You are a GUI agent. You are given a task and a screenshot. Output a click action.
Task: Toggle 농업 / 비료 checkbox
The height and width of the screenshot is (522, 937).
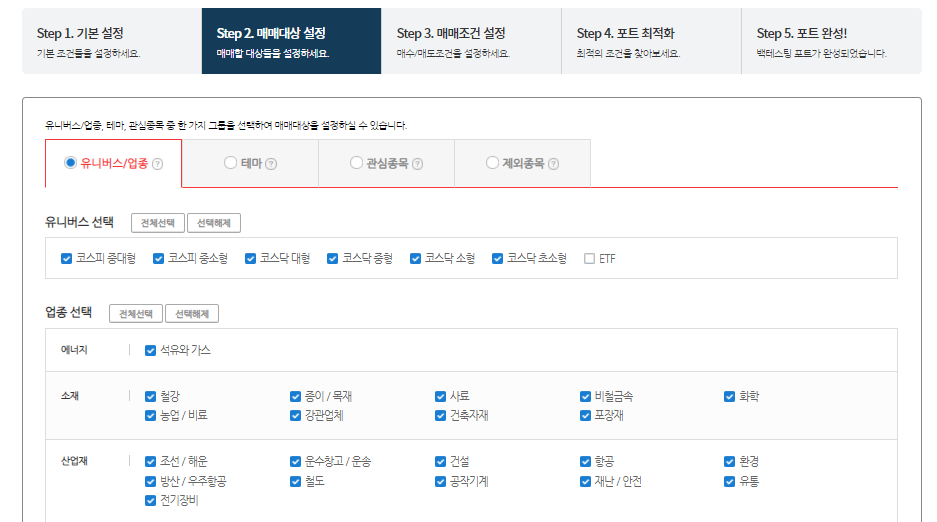click(151, 416)
